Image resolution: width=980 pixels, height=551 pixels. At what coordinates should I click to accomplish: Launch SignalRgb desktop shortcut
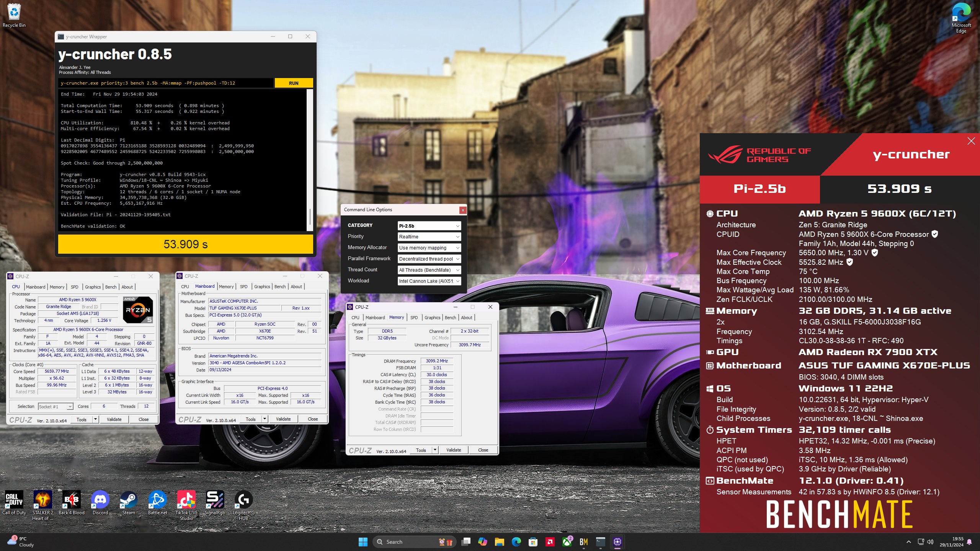(215, 503)
